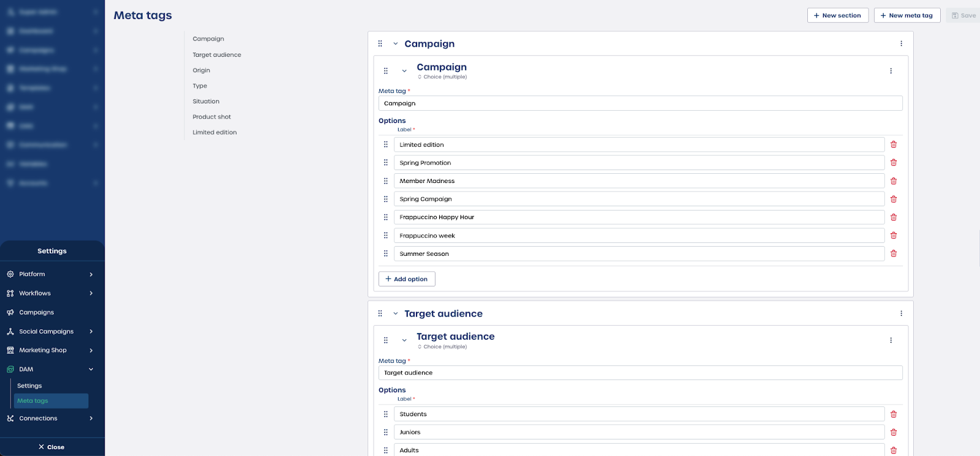
Task: Collapse the DAM menu group
Action: [91, 369]
